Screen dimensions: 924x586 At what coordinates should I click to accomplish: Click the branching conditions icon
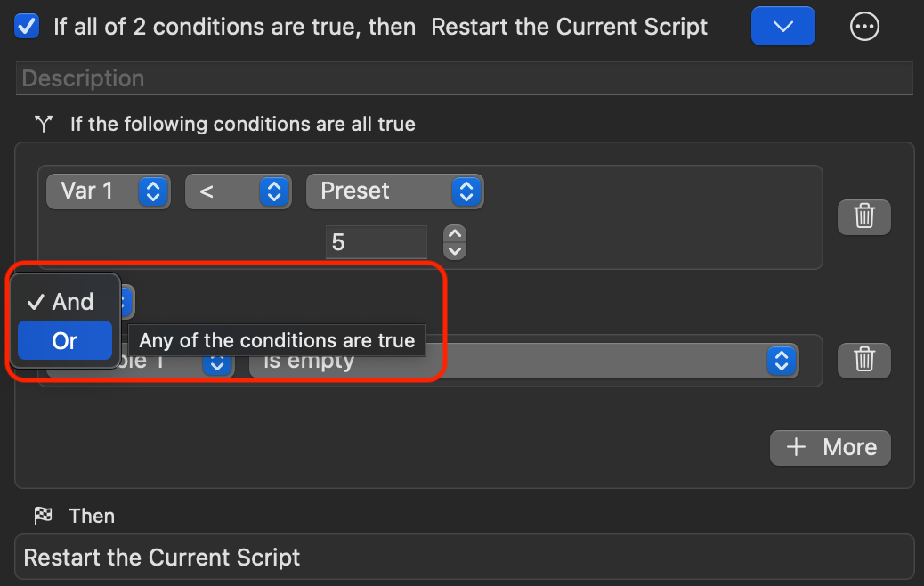click(x=42, y=124)
